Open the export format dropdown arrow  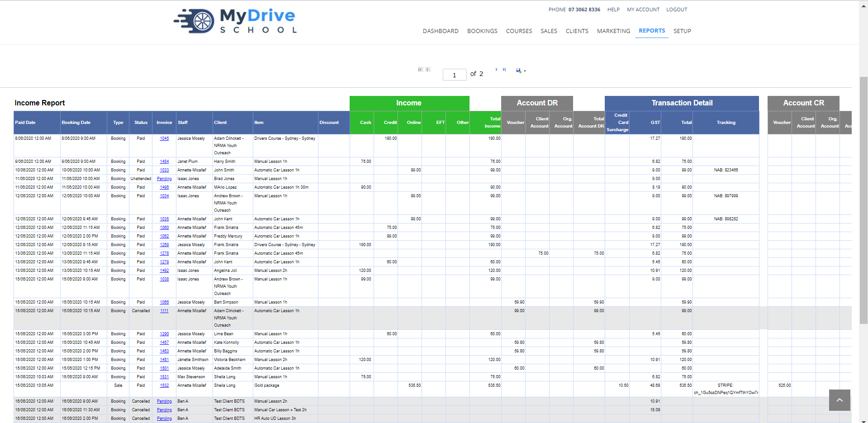525,71
